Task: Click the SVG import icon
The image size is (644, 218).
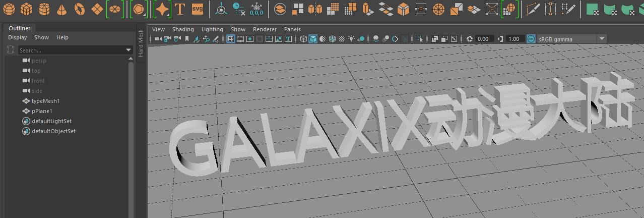Action: click(198, 9)
